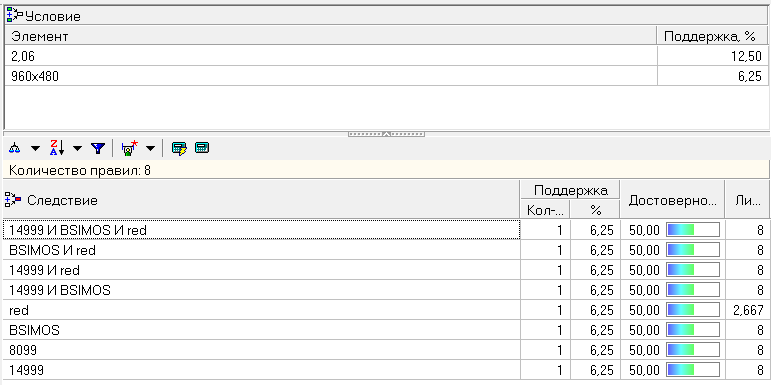Click the Следствие column header icon
The height and width of the screenshot is (385, 771).
coord(13,199)
